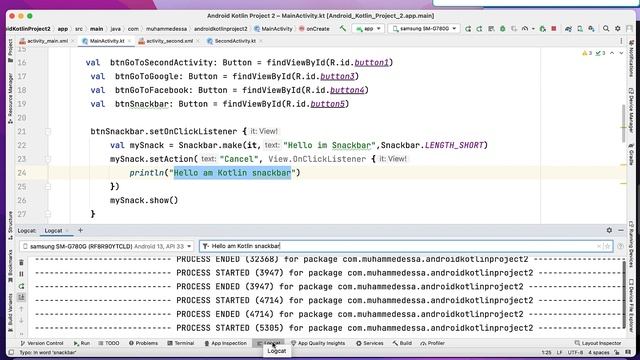Pause the Logcat output
Screen dimensions: 640x360
(22, 274)
